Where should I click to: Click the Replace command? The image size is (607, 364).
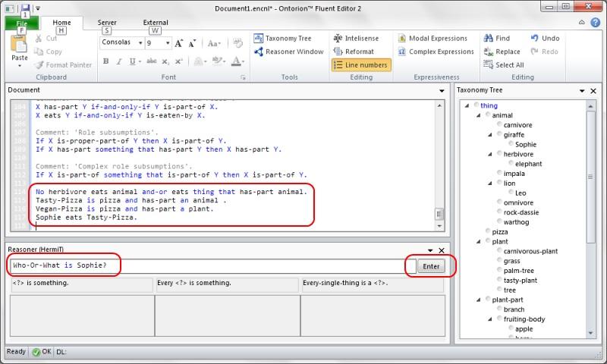[x=502, y=52]
